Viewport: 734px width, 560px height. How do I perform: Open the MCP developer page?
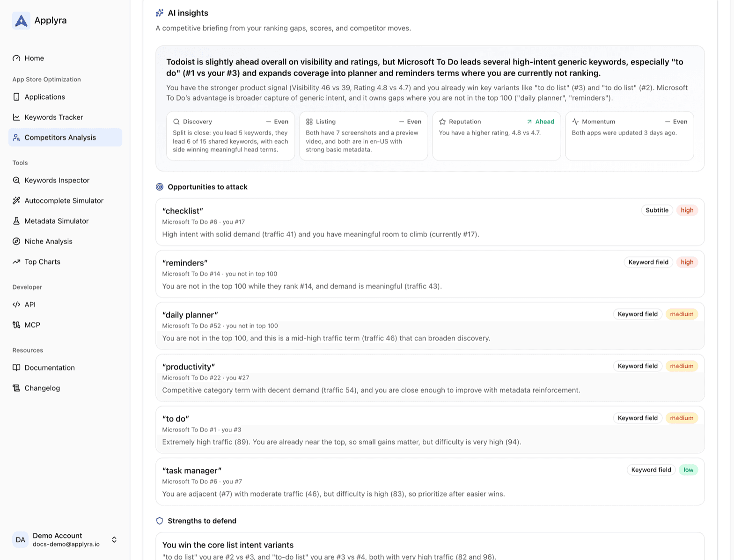pyautogui.click(x=65, y=325)
